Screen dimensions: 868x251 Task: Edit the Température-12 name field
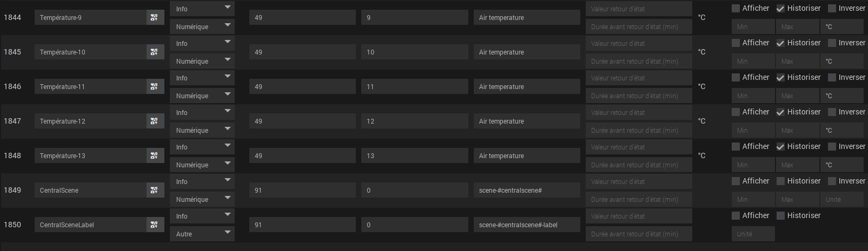[x=90, y=121]
